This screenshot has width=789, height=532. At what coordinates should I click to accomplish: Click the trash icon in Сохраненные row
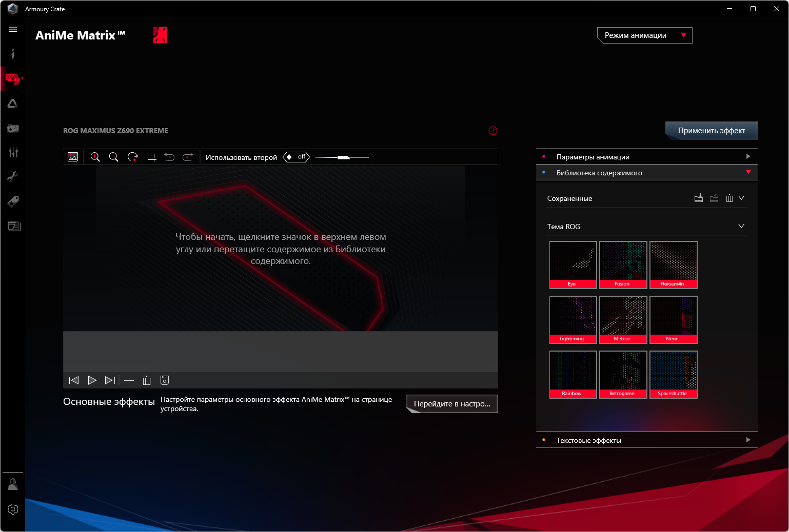click(729, 198)
